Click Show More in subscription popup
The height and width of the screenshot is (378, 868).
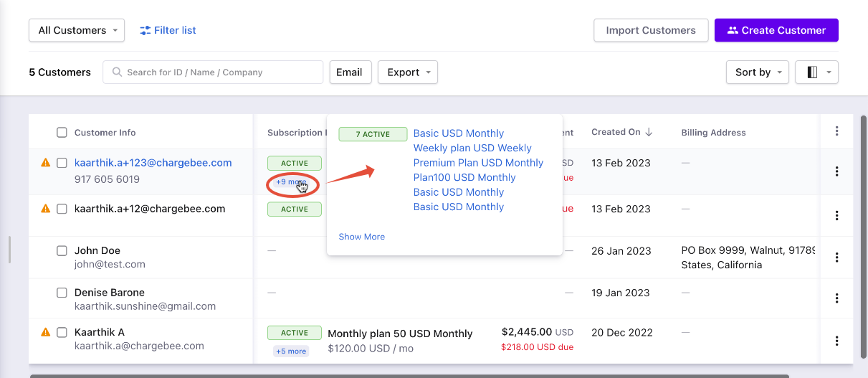(361, 237)
